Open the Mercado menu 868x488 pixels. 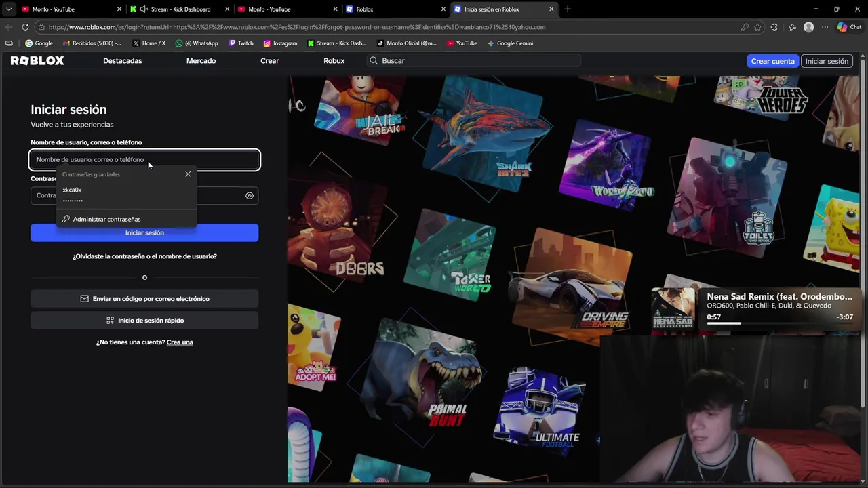pyautogui.click(x=201, y=61)
